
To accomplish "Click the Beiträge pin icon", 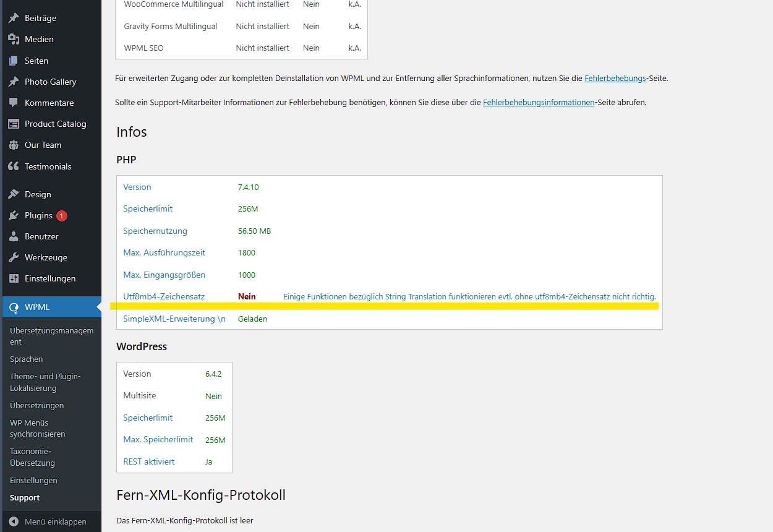I will click(14, 18).
